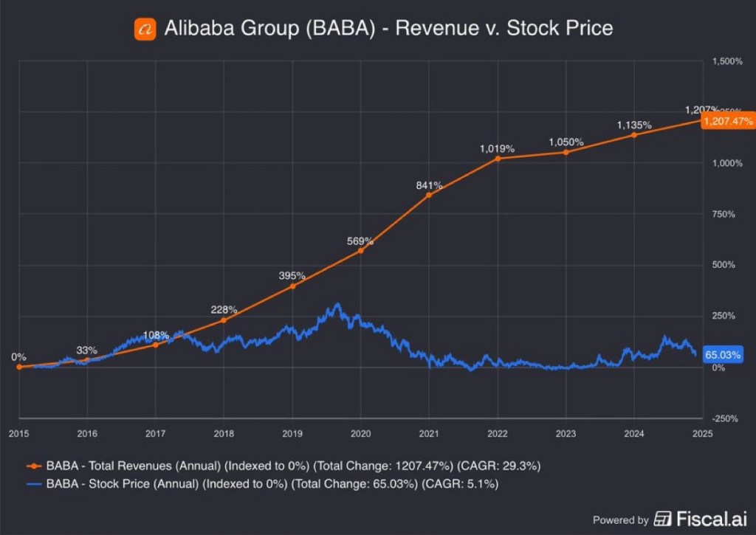Click the 2016 revenue point labeled 33%

pos(87,360)
